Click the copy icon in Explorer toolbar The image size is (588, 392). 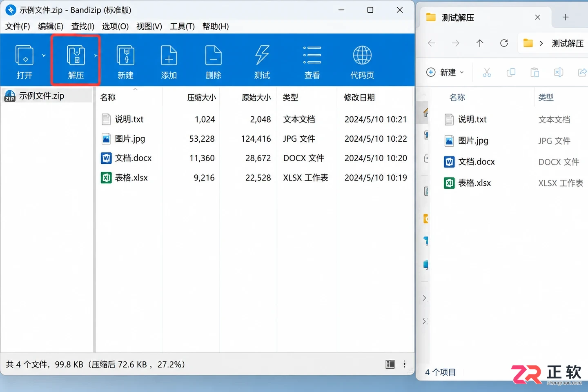coord(511,73)
